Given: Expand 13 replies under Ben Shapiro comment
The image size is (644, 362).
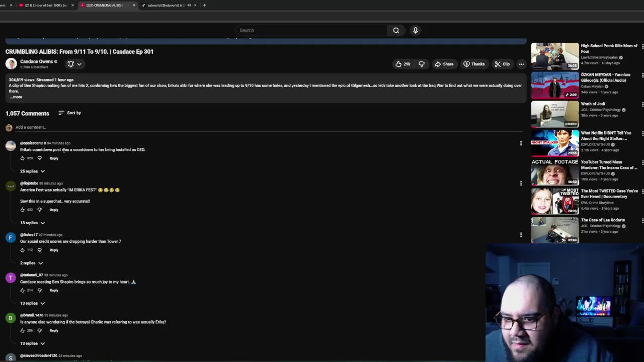Looking at the screenshot, I should (x=32, y=303).
